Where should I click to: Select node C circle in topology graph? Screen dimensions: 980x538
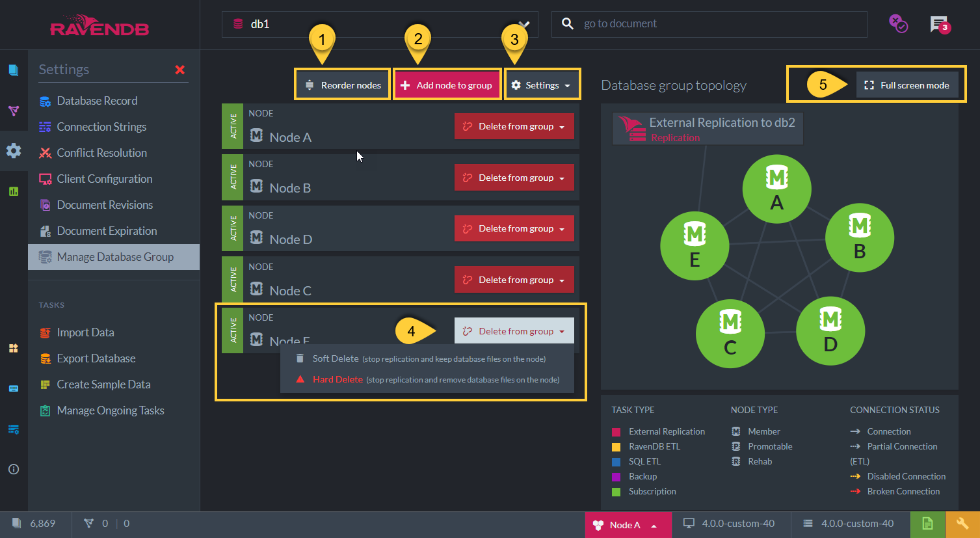click(730, 334)
